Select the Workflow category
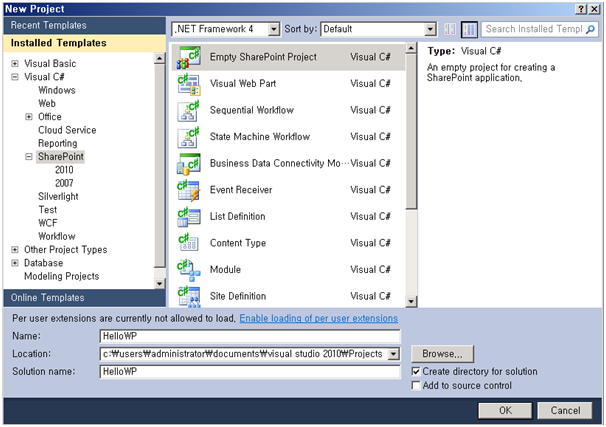 (x=57, y=236)
